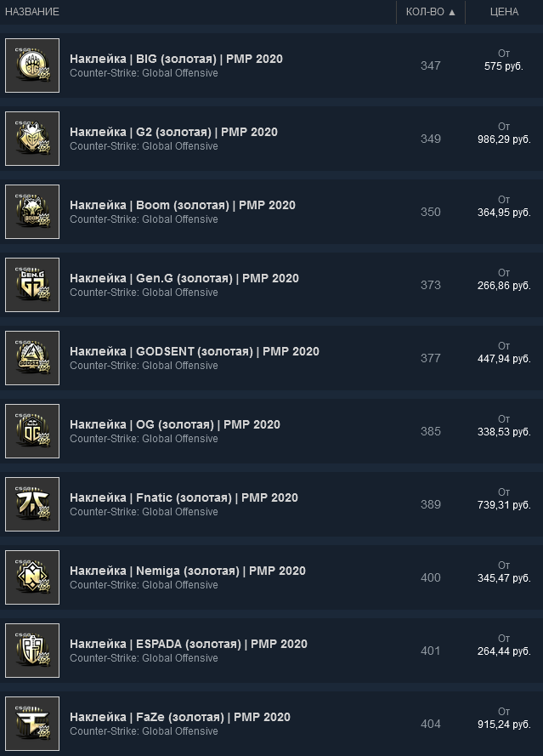Open the G2 gold sticker thumbnail
This screenshot has width=543, height=756.
(32, 139)
